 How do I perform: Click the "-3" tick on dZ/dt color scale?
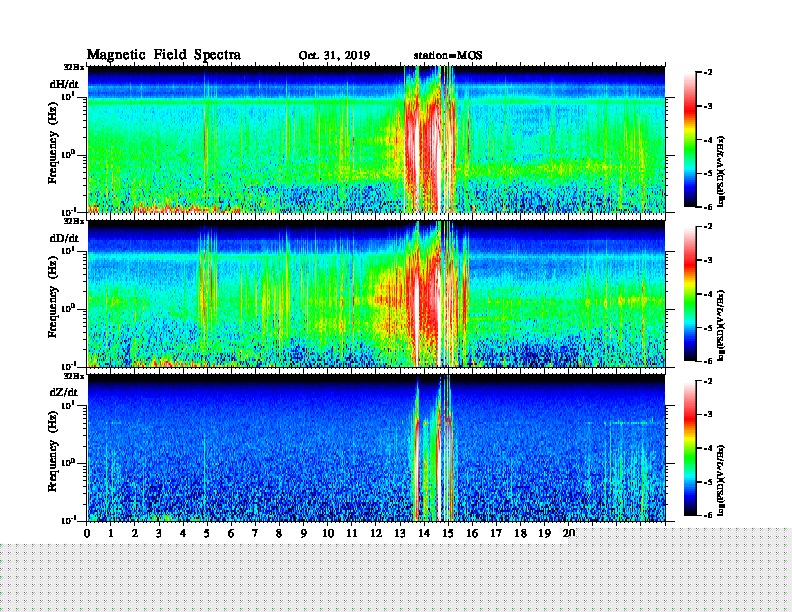pos(708,415)
